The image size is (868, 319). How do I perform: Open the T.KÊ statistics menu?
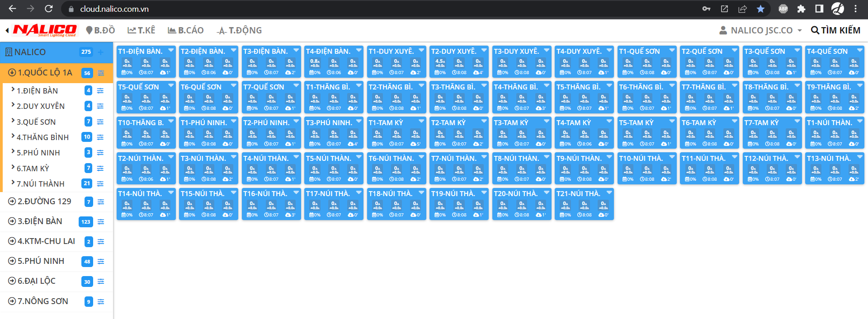[x=142, y=30]
